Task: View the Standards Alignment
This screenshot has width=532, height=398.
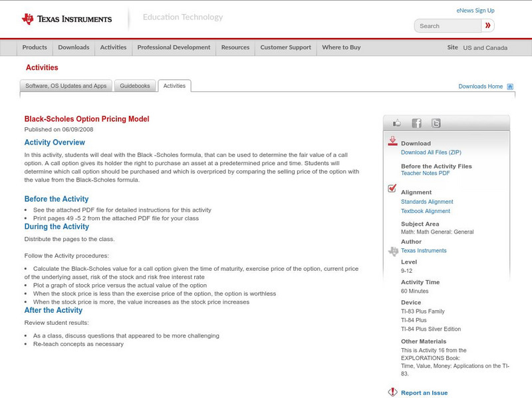Action: [x=427, y=202]
